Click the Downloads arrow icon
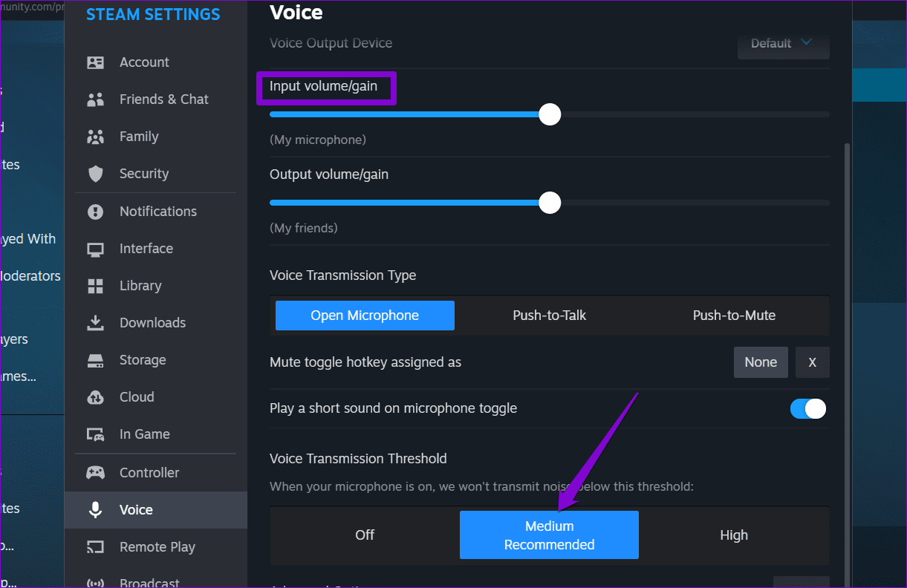 pyautogui.click(x=95, y=322)
